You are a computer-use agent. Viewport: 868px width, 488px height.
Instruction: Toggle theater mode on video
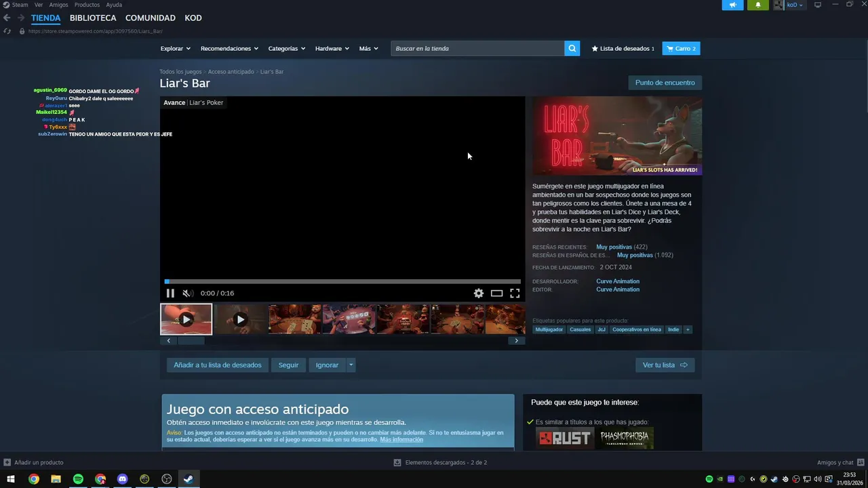[x=497, y=293]
